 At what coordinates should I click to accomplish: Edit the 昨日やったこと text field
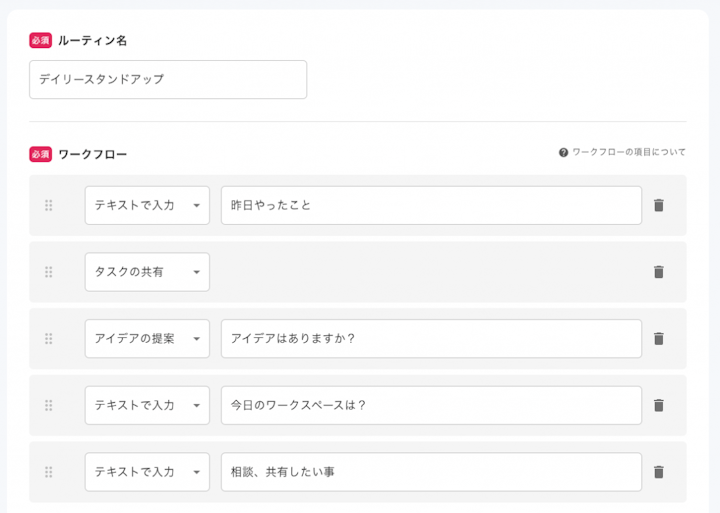pyautogui.click(x=431, y=205)
